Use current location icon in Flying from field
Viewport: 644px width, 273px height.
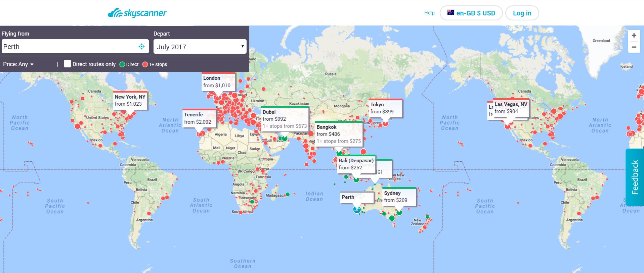(141, 47)
